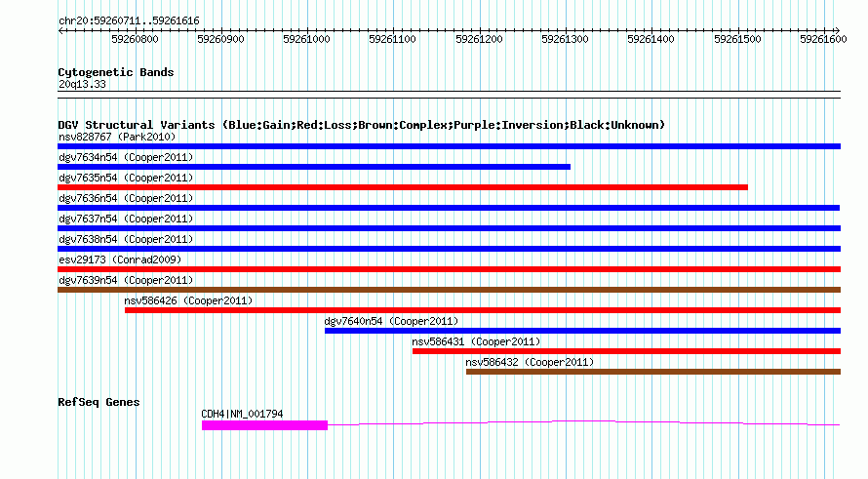Select the dgv7634n54 (Cooper2011) gain bar

coord(314,167)
